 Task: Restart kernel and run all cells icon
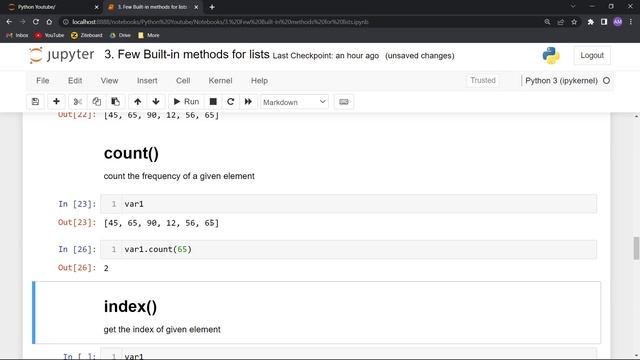(x=248, y=102)
